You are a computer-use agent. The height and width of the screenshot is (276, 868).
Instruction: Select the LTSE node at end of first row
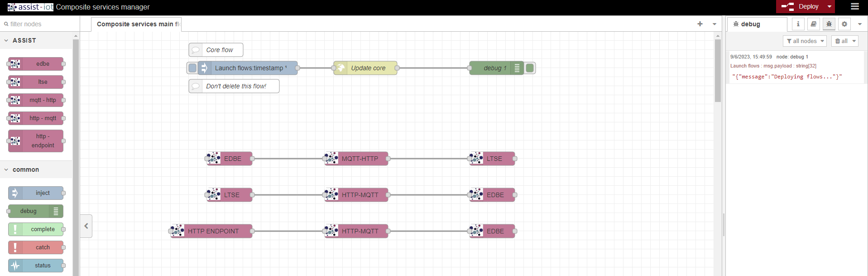tap(492, 159)
